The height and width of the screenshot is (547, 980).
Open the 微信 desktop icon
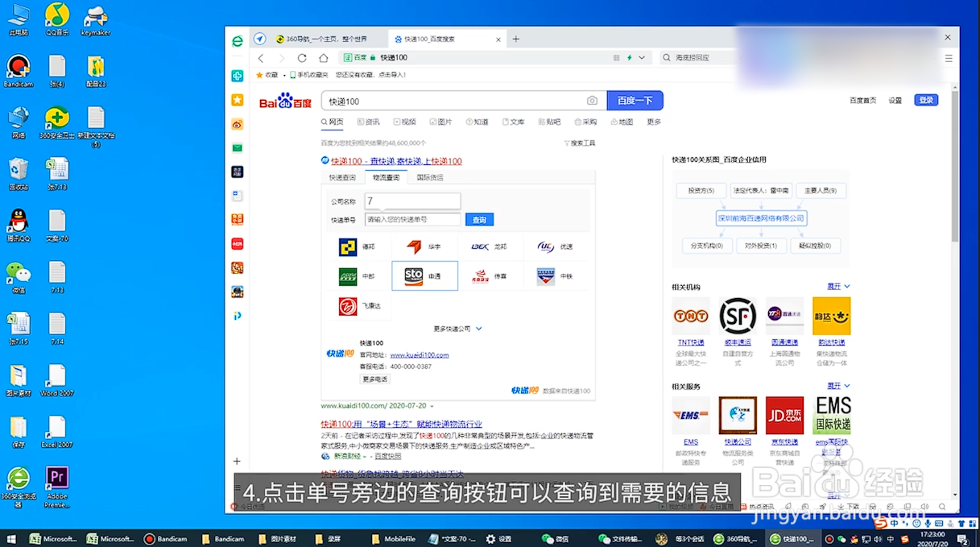pos(18,277)
